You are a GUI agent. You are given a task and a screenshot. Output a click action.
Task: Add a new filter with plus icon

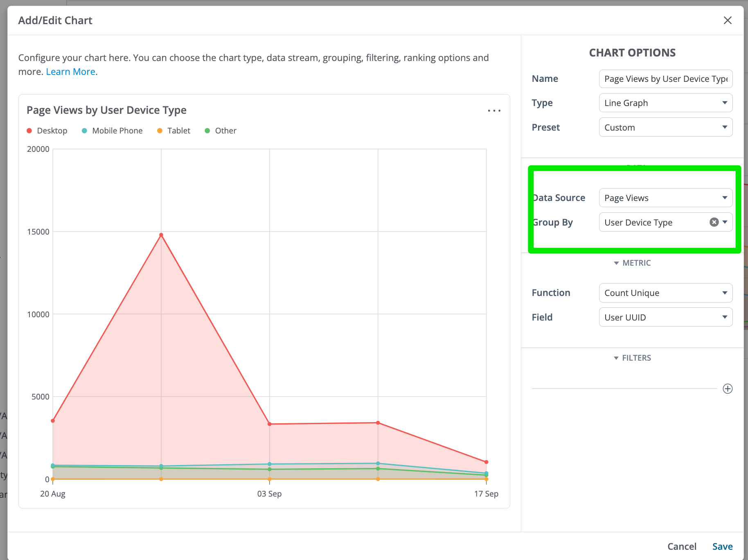[728, 389]
